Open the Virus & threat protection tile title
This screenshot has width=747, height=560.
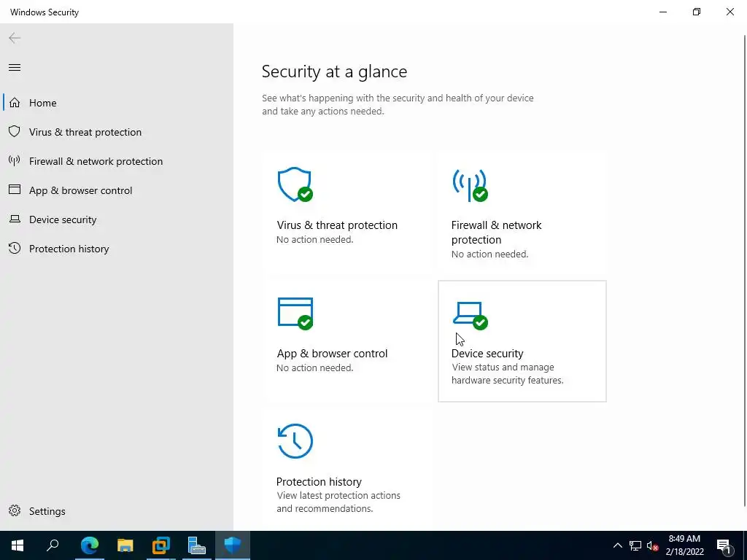(337, 225)
